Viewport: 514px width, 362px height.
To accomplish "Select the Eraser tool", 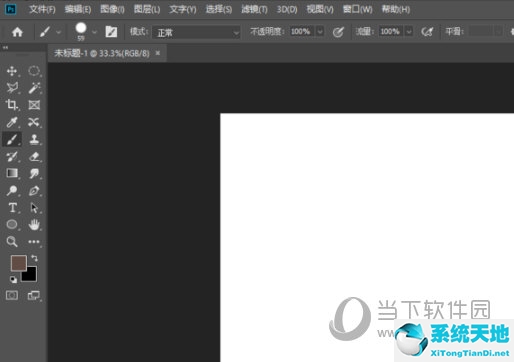I will [34, 156].
